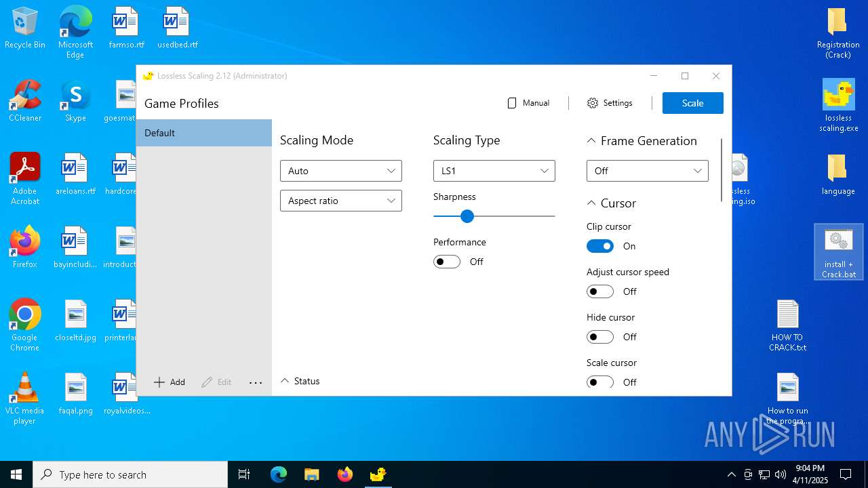Open the Registration (Crack) folder
This screenshot has width=868, height=488.
(838, 33)
